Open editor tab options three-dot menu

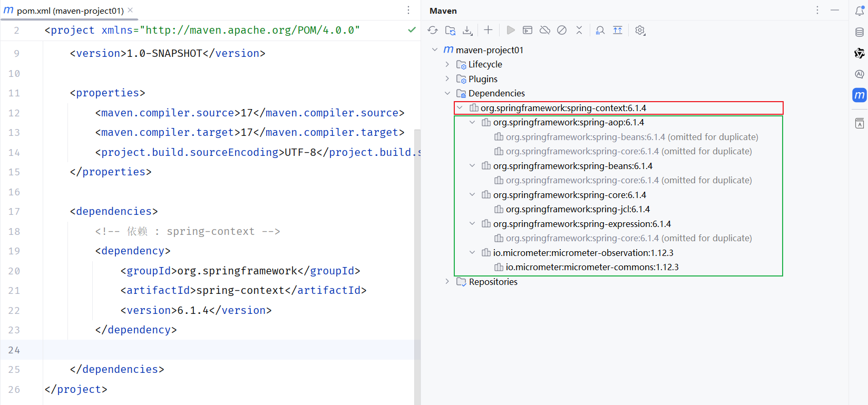tap(408, 10)
